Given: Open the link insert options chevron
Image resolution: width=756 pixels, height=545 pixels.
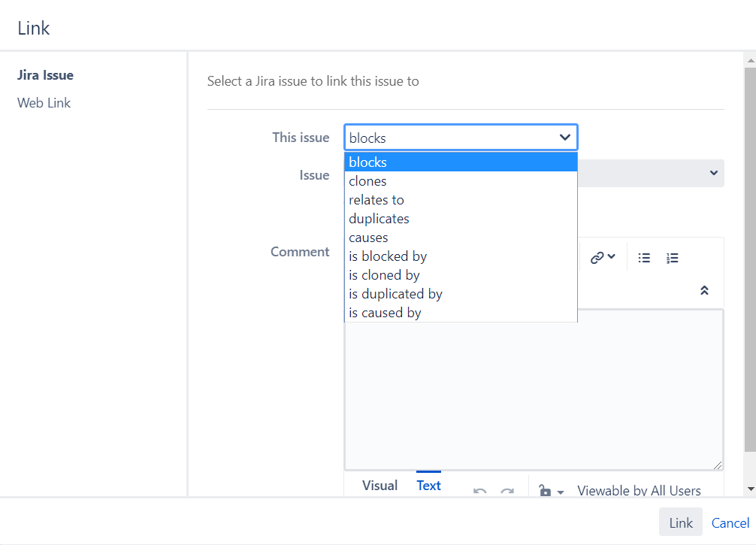Looking at the screenshot, I should 610,256.
